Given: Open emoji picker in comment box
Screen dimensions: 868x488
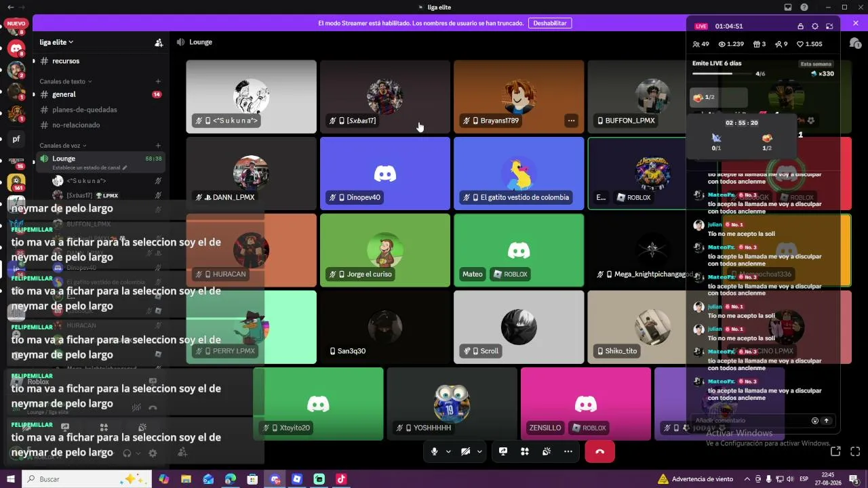Looking at the screenshot, I should tap(815, 420).
